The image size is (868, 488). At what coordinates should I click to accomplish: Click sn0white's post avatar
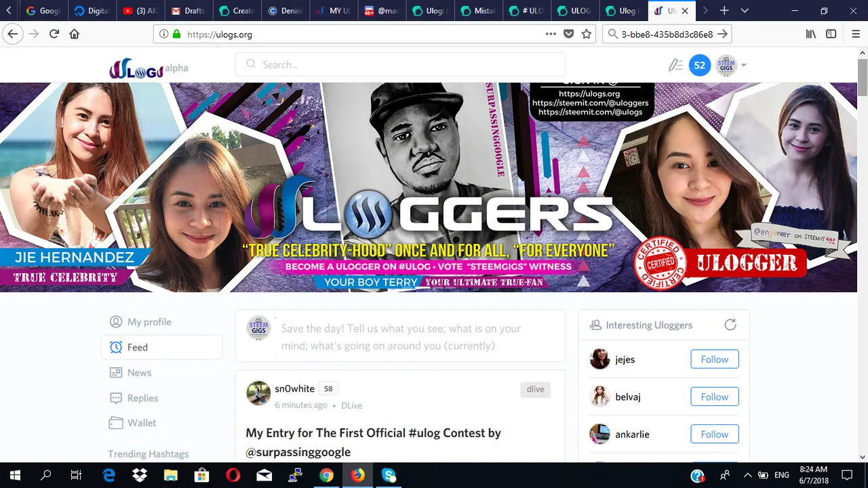click(258, 393)
